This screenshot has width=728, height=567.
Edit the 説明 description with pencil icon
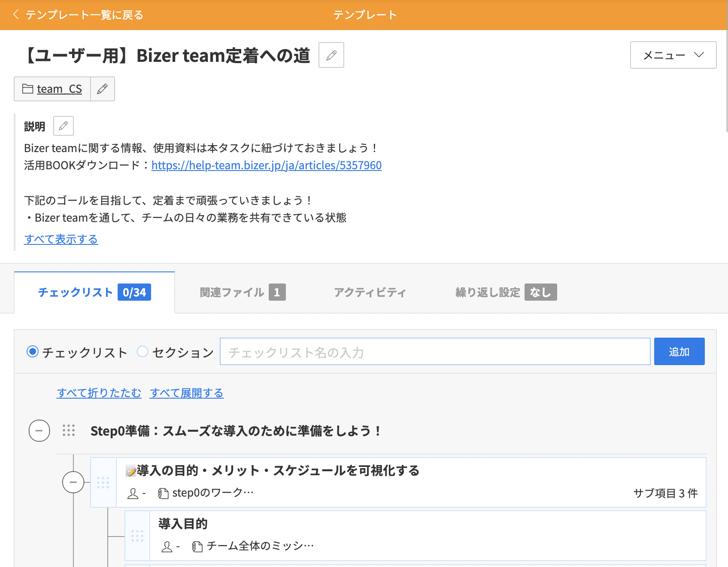pos(64,126)
